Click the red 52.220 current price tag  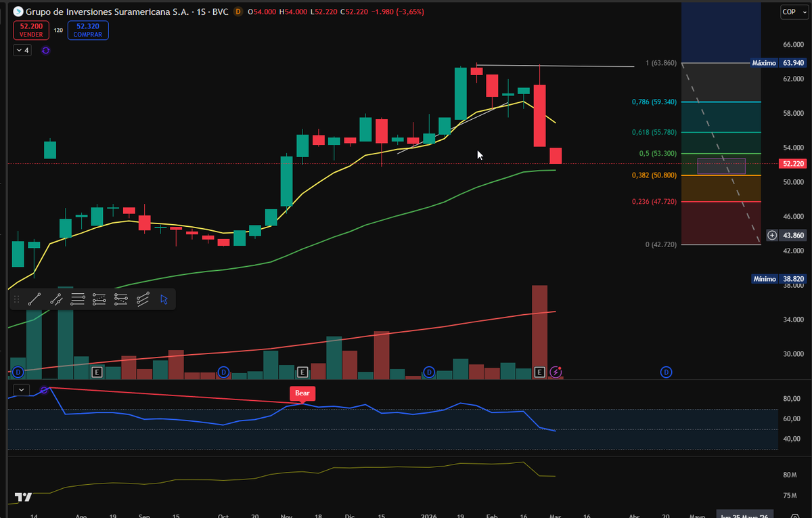[x=792, y=164]
